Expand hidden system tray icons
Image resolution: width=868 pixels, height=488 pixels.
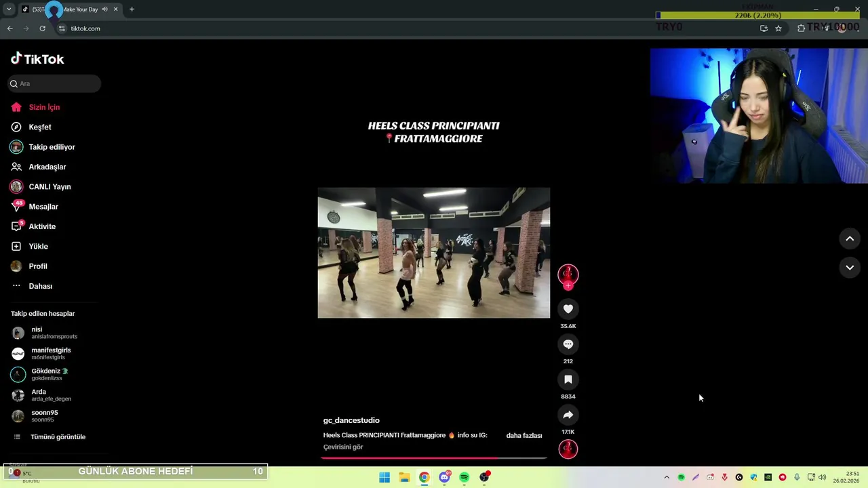click(x=667, y=477)
